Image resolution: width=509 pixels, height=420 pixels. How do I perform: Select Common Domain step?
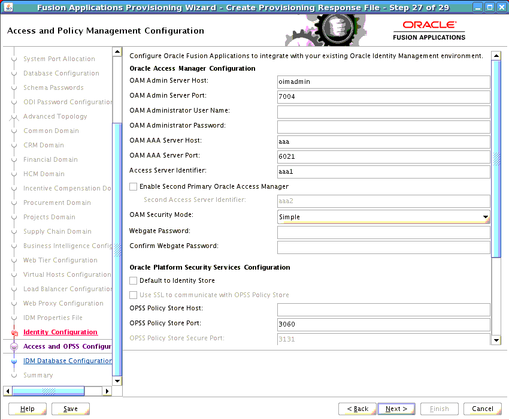(x=51, y=131)
